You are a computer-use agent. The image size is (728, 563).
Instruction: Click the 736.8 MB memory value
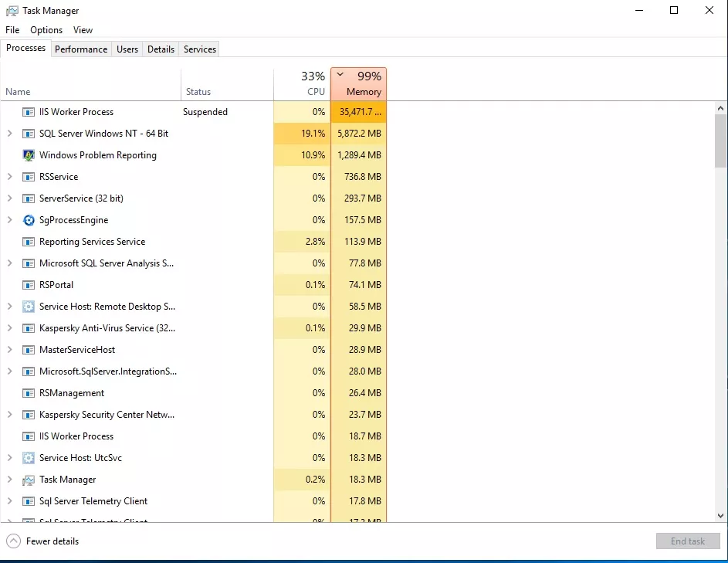(363, 177)
